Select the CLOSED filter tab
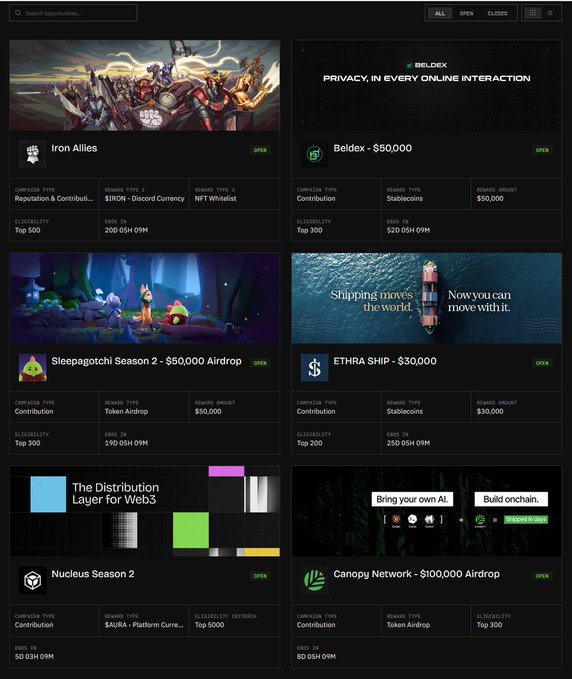This screenshot has height=679, width=572. tap(498, 13)
